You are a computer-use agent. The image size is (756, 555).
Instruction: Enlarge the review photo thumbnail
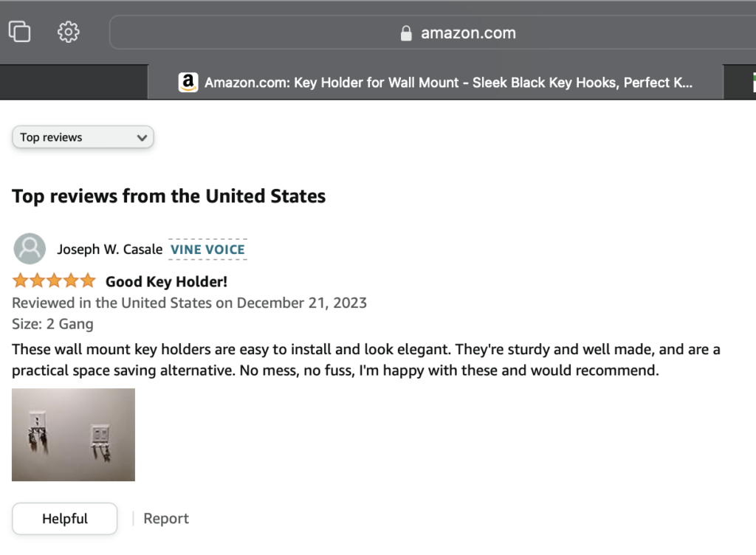[x=74, y=435]
